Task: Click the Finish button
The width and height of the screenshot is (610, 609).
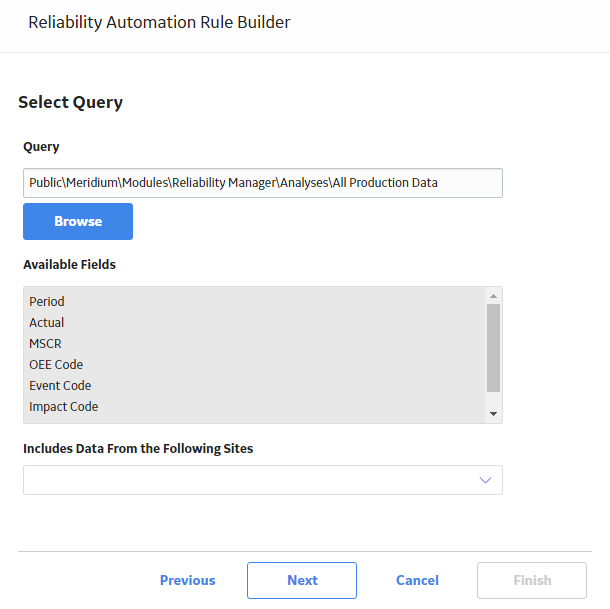Action: click(532, 580)
